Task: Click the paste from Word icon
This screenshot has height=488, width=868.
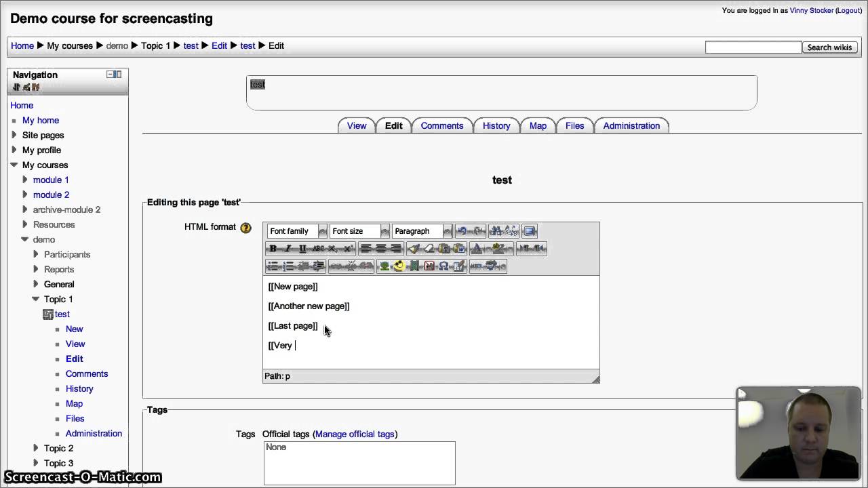Action: (x=459, y=248)
